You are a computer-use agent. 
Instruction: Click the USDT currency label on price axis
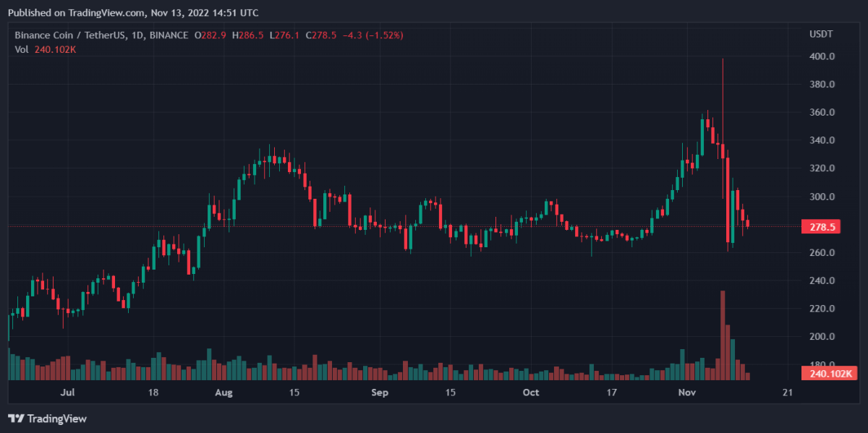pos(821,35)
